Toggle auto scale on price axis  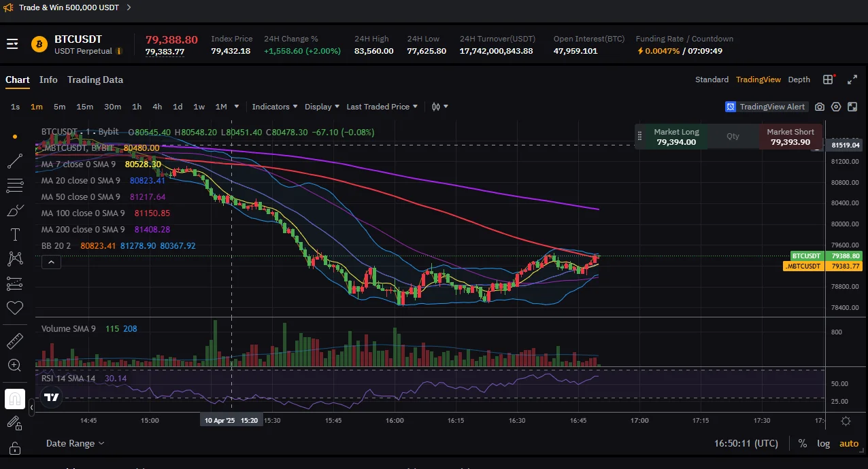[x=849, y=443]
